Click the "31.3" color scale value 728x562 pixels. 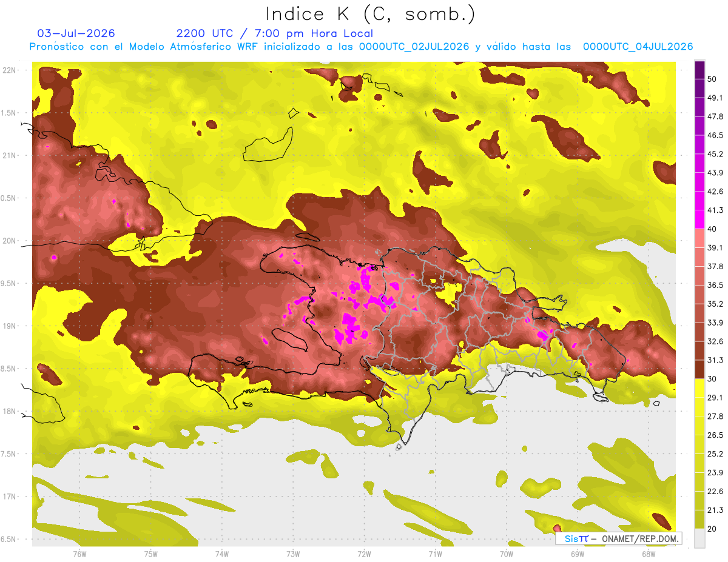pos(715,360)
